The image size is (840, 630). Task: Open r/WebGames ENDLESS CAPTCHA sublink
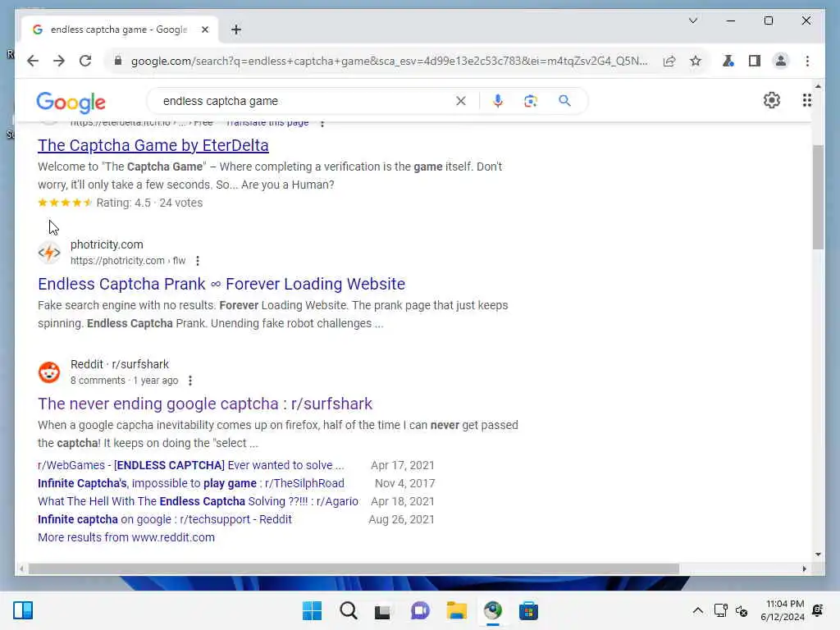(x=190, y=465)
